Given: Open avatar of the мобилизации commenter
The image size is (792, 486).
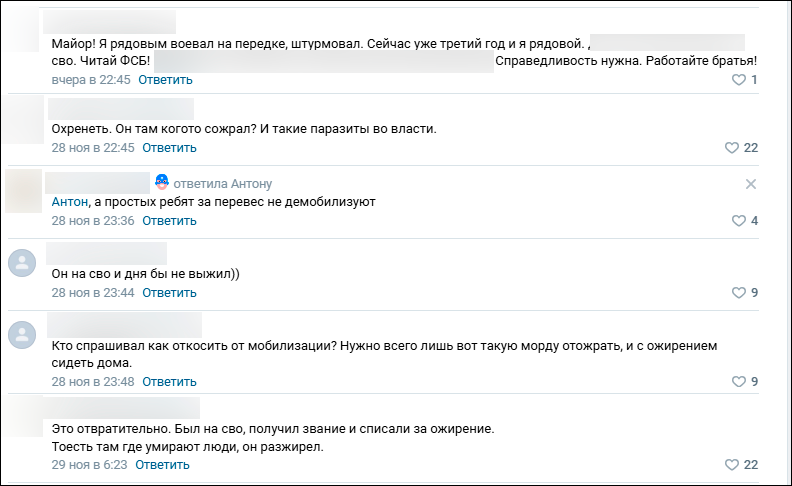Looking at the screenshot, I should point(22,335).
